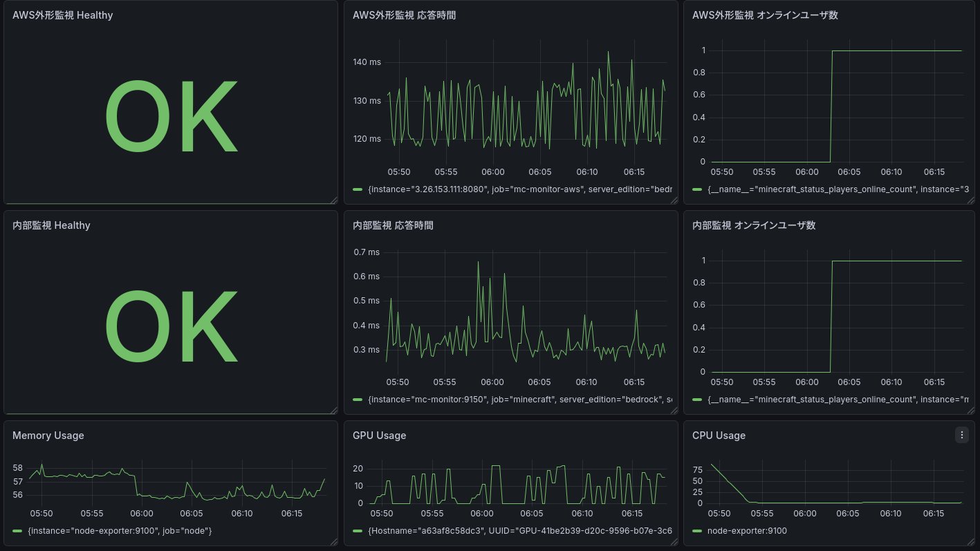980x551 pixels.
Task: Click the legend color line in AWS 応答時間
Action: 358,189
